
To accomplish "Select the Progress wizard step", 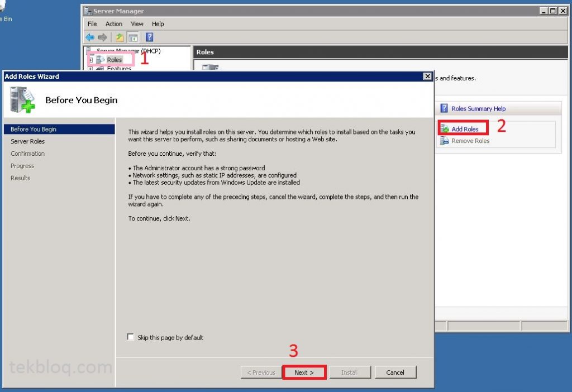I will tap(22, 165).
